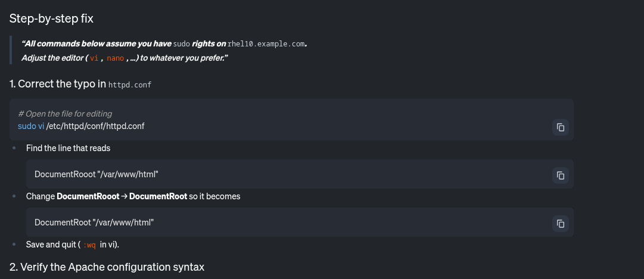Click the red 'vi' editor code in the quote
The image size is (644, 279).
[94, 58]
